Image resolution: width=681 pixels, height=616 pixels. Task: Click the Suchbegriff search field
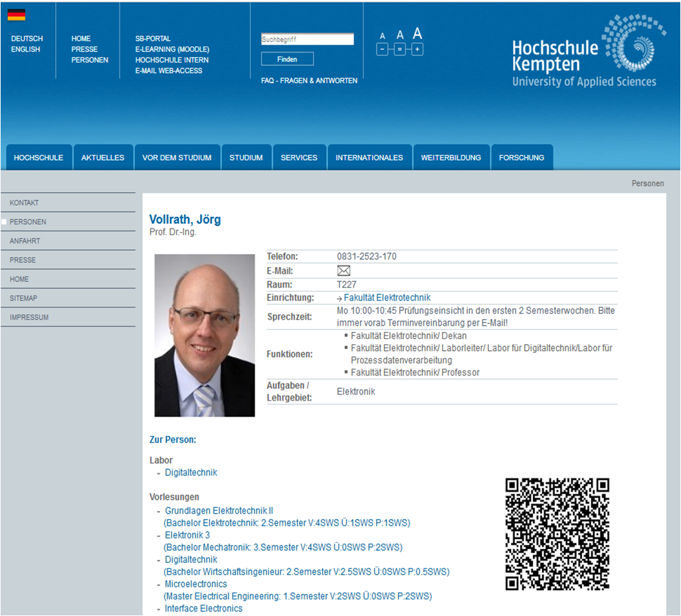(x=307, y=39)
